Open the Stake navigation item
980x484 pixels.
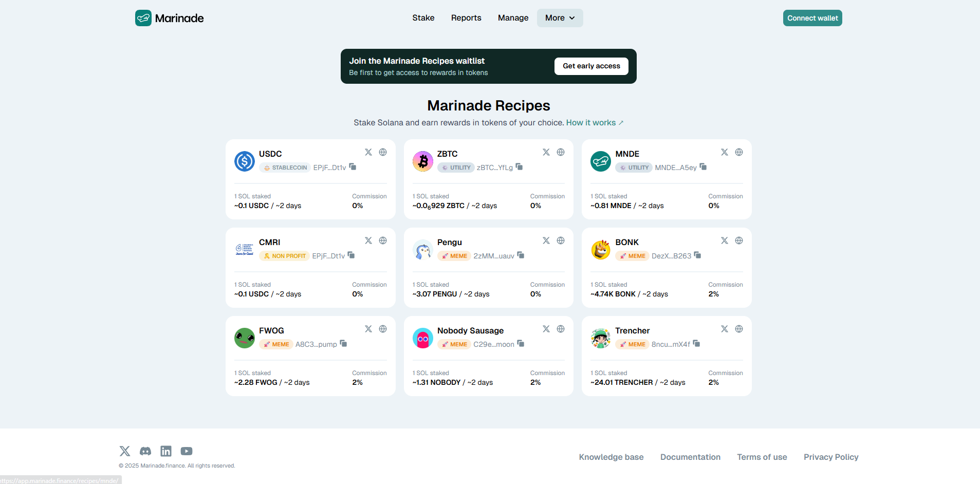423,18
